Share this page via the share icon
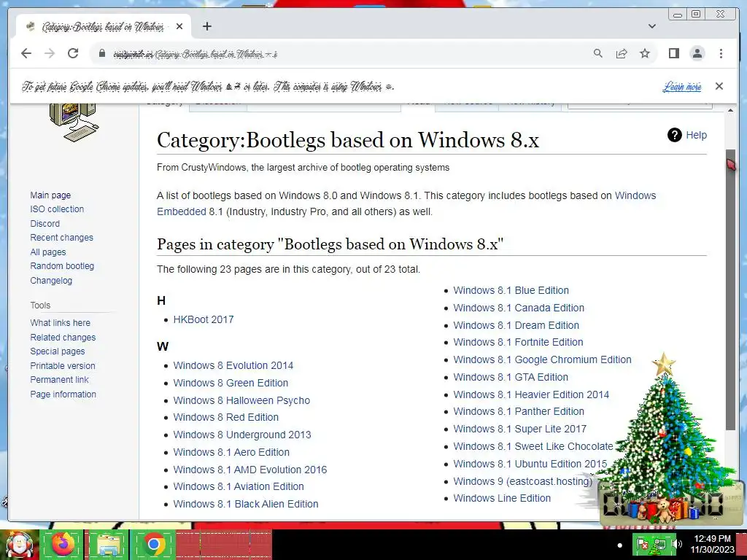This screenshot has width=747, height=560. (622, 53)
